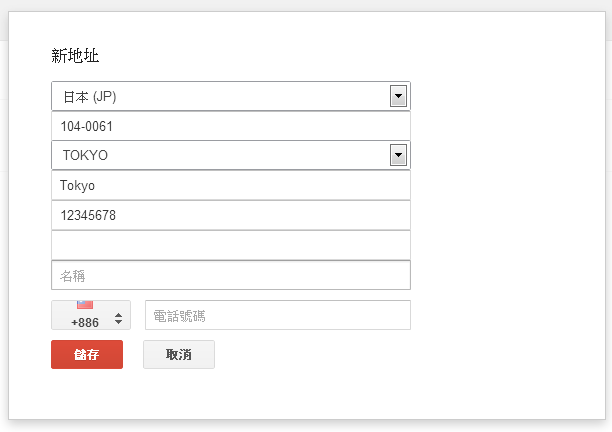The height and width of the screenshot is (432, 612).
Task: Click the 名稱 name input field
Action: coord(231,275)
